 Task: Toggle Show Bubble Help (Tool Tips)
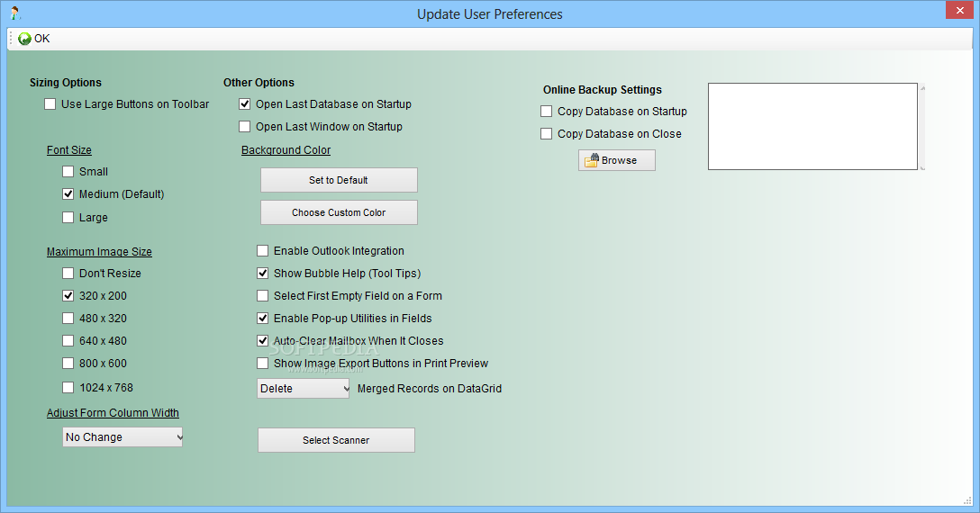[x=262, y=273]
